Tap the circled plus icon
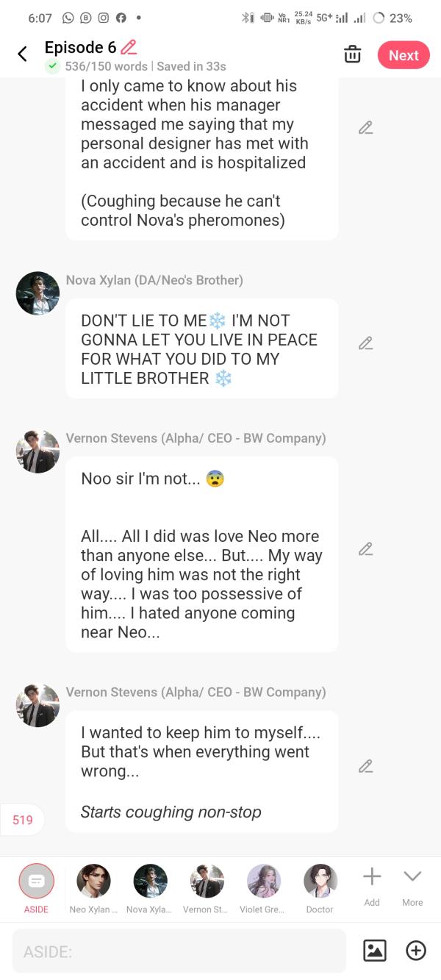Viewport: 441px width, 980px height. (416, 951)
